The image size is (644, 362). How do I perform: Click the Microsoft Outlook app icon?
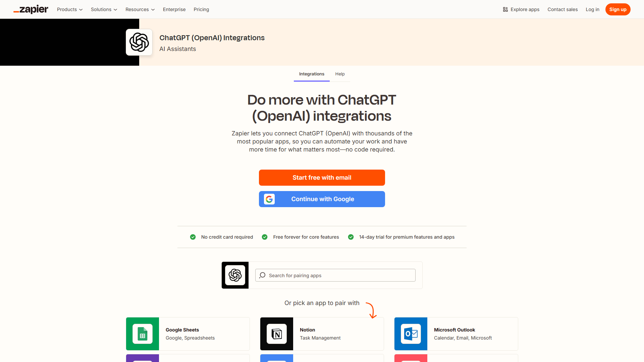[411, 334]
